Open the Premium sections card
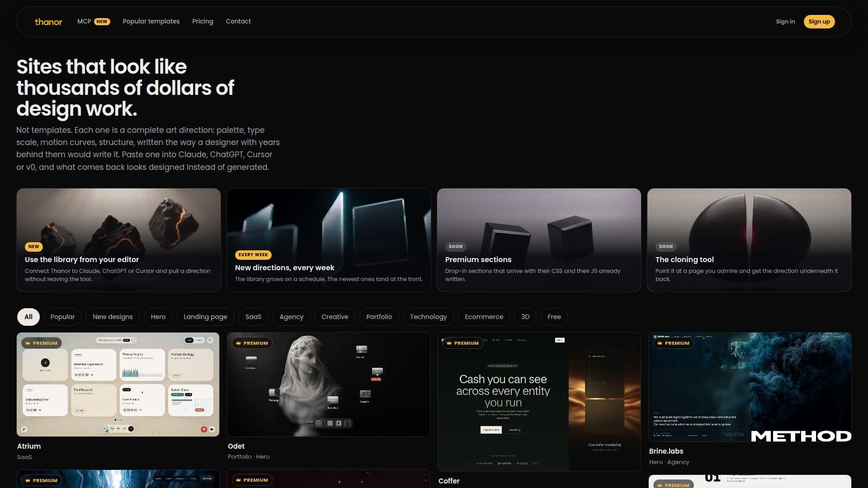 [x=539, y=240]
